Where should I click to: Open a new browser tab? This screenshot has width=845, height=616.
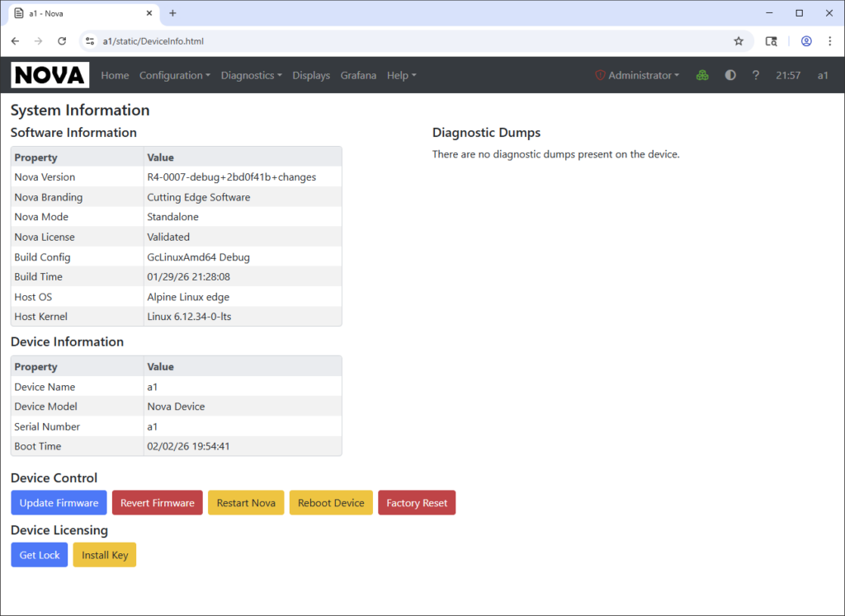[x=172, y=13]
